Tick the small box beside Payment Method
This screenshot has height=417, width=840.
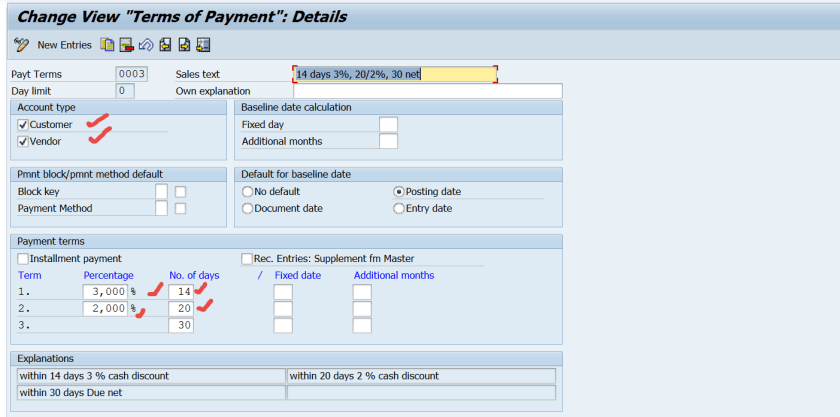pos(181,209)
